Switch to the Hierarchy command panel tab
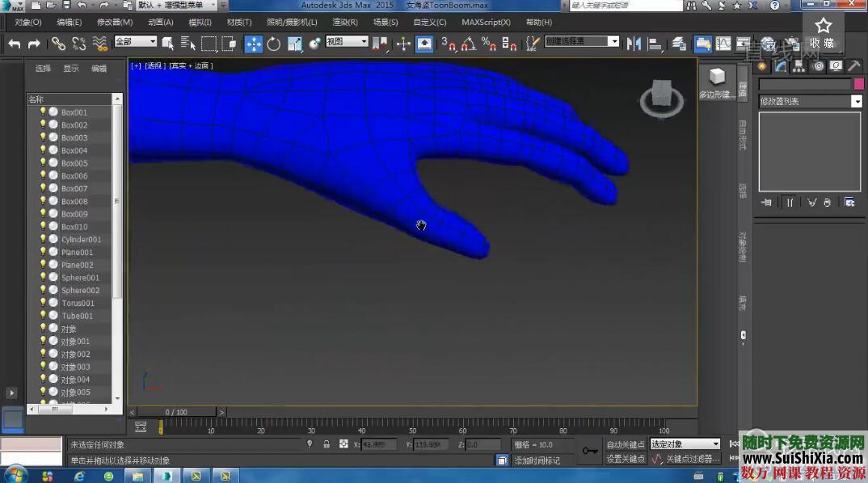Image resolution: width=868 pixels, height=483 pixels. tap(798, 66)
